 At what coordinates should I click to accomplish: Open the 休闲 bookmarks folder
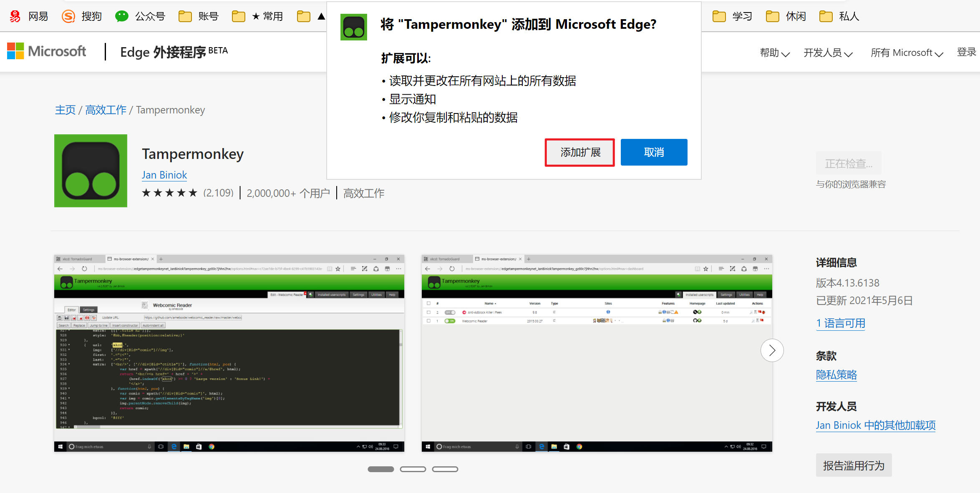point(786,16)
